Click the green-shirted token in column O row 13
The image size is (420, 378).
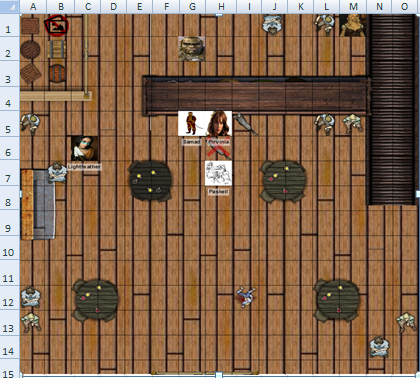[x=406, y=322]
